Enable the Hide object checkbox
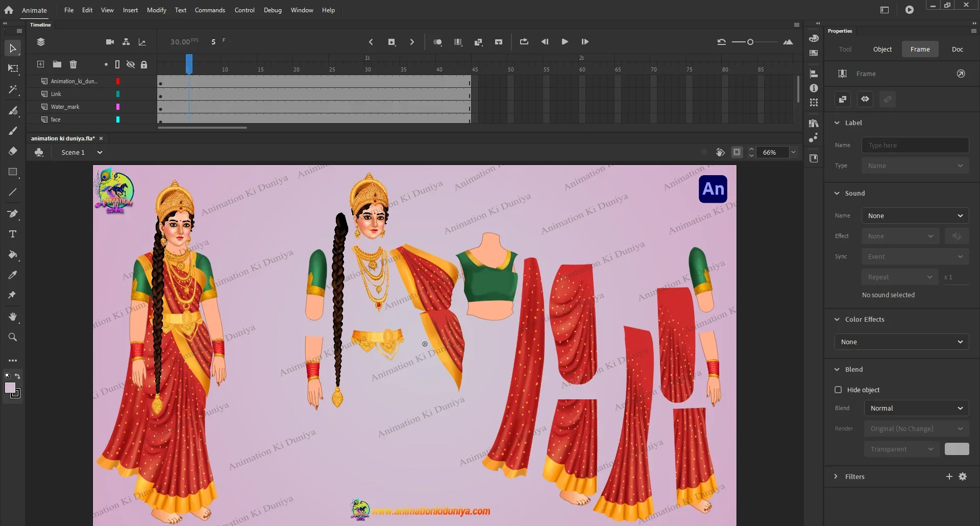Viewport: 980px width, 526px height. click(838, 390)
